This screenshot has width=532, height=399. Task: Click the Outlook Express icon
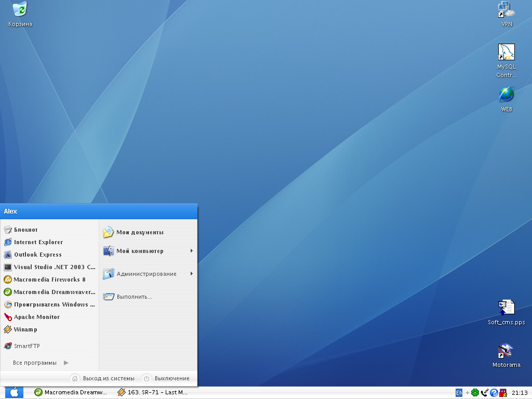(7, 255)
